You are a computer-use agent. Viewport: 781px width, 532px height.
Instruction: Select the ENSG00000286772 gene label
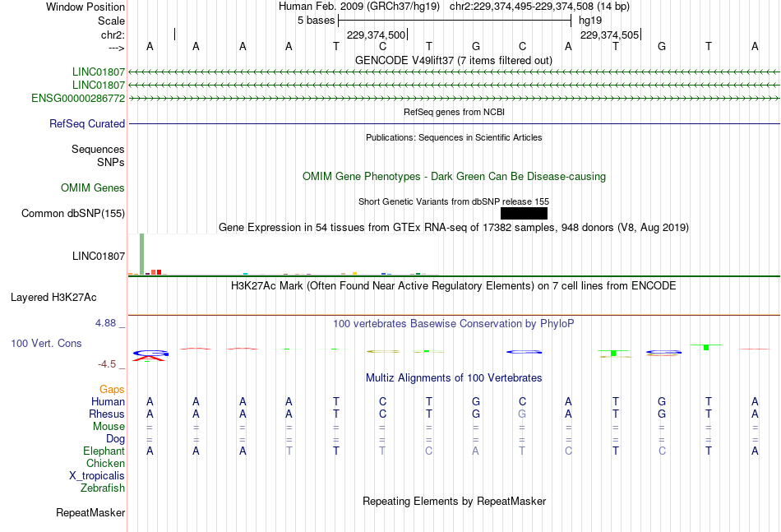(78, 98)
